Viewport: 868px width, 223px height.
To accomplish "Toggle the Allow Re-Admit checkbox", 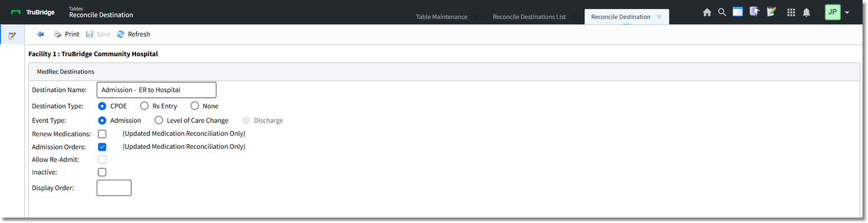I will click(102, 160).
